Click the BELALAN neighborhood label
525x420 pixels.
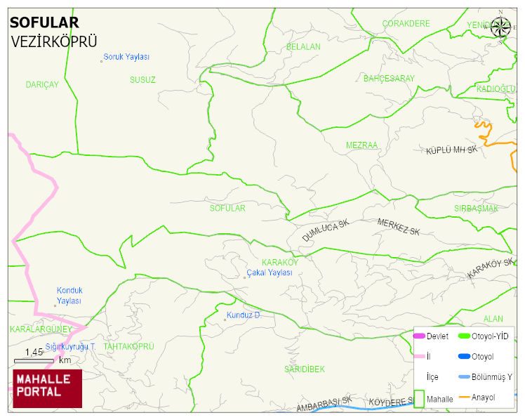tap(303, 47)
